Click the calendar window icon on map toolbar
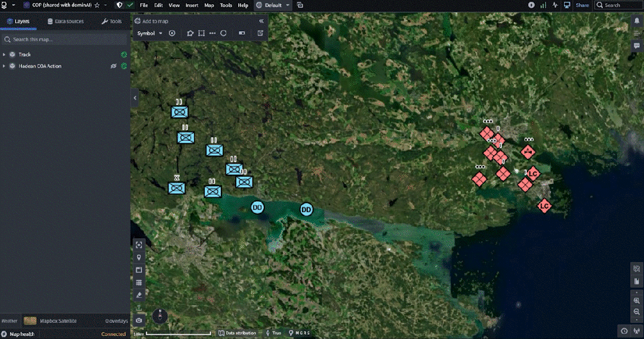 [139, 270]
